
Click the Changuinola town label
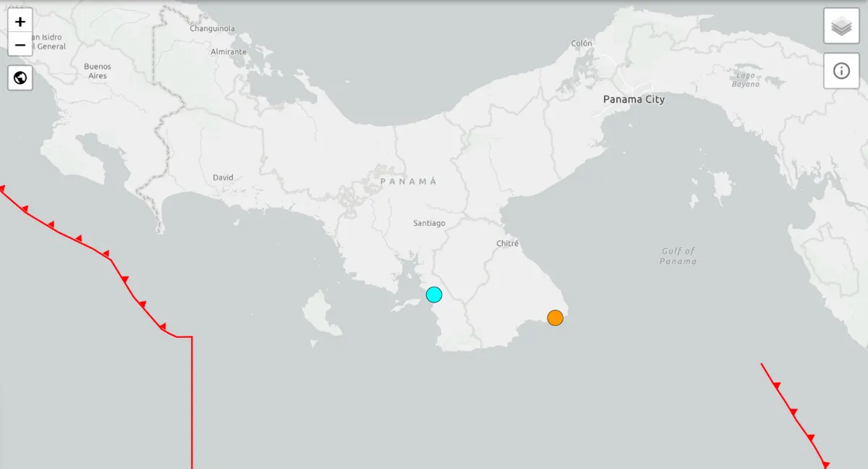coord(213,29)
